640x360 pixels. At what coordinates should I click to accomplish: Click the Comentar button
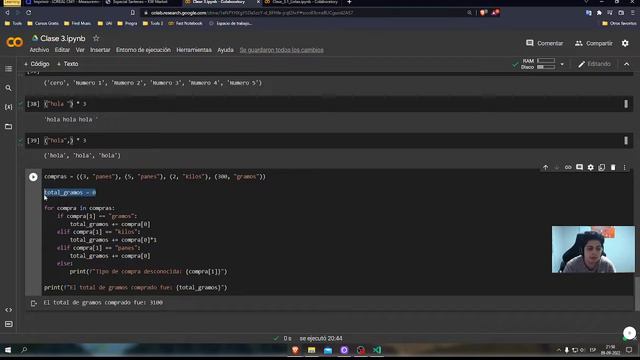544,43
